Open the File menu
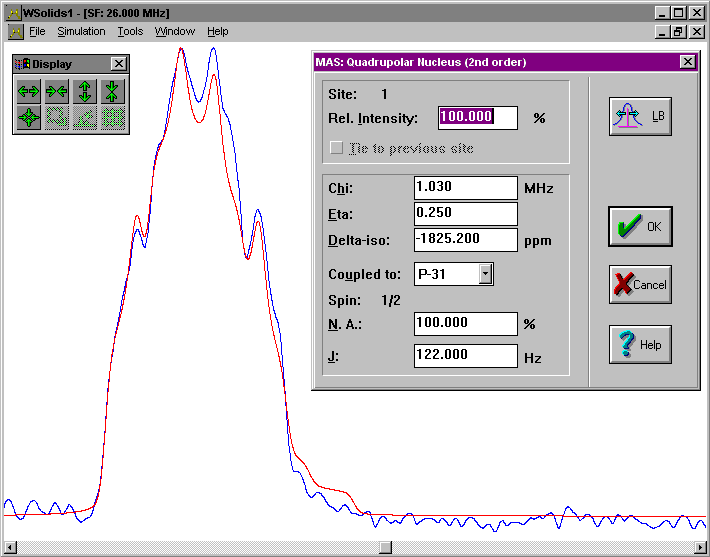The width and height of the screenshot is (710, 557). click(37, 32)
